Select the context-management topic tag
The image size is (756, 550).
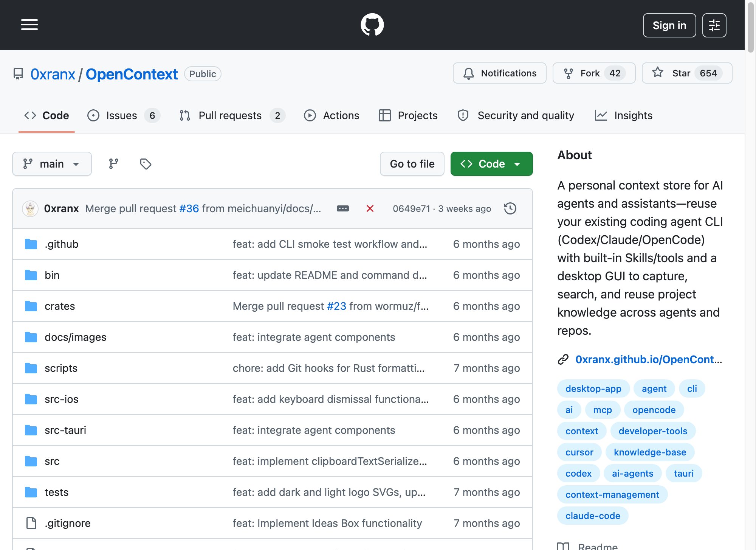[x=612, y=494]
